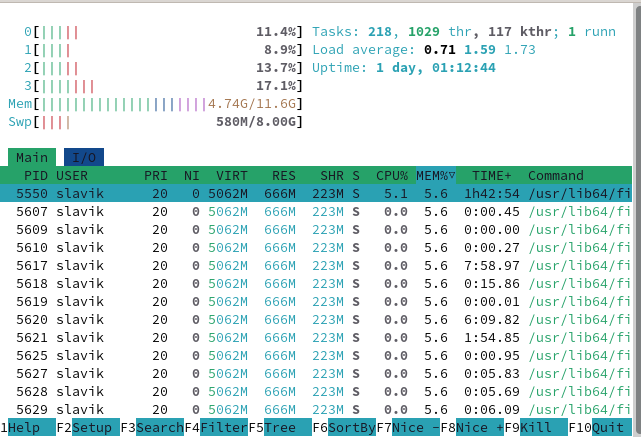Viewport: 641px width, 437px height.
Task: Click the Tasks summary line
Action: click(x=464, y=31)
